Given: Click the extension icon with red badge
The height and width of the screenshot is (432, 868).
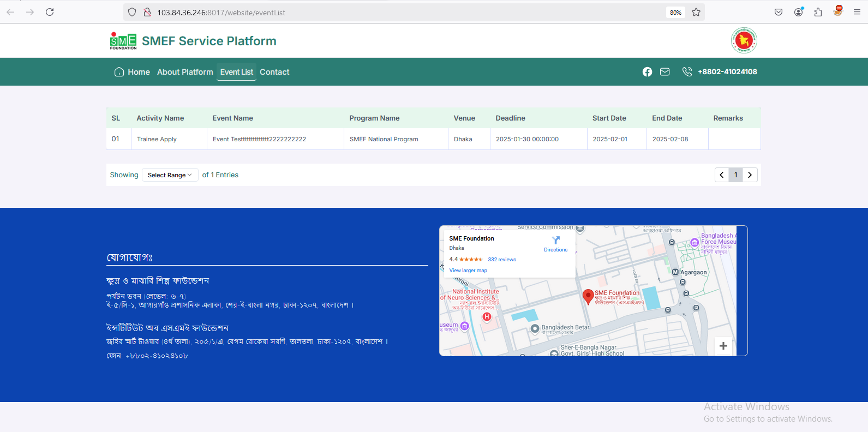Looking at the screenshot, I should (x=837, y=11).
